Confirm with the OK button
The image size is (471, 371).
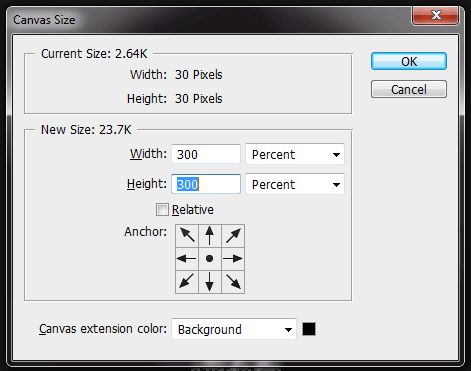point(409,61)
